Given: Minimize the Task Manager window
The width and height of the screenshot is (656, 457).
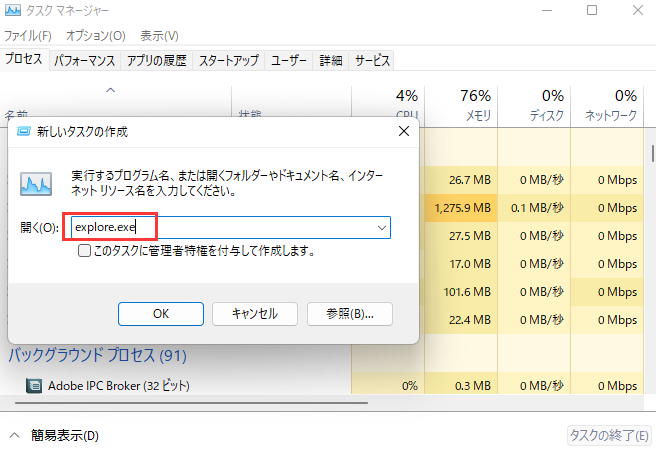Looking at the screenshot, I should click(x=547, y=10).
